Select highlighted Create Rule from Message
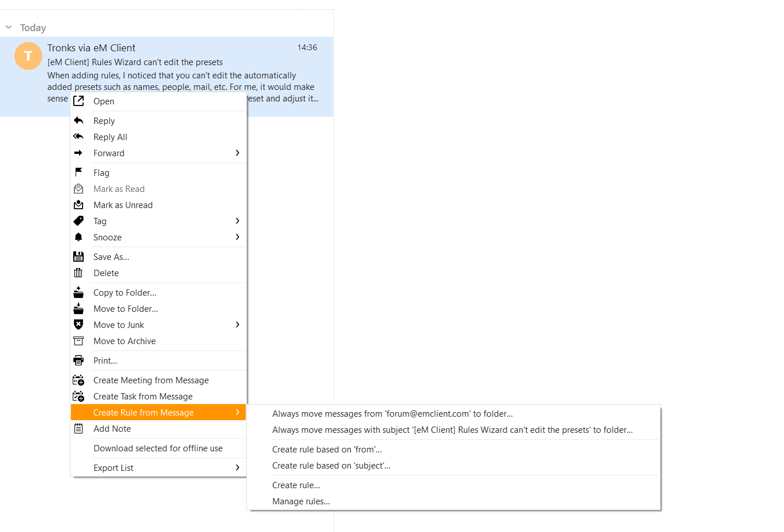Viewport: 784px width, 532px height. pyautogui.click(x=158, y=413)
